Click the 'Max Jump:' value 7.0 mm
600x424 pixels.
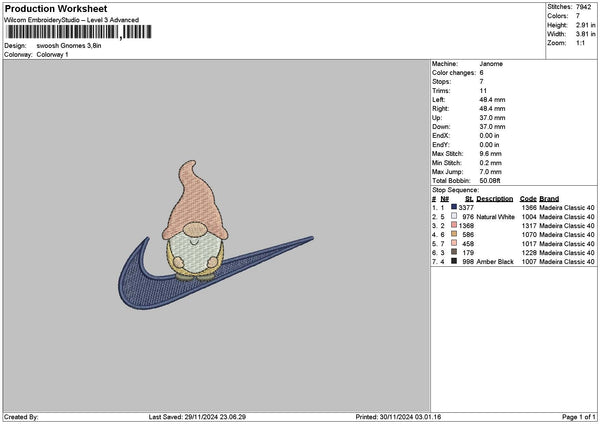pyautogui.click(x=490, y=172)
